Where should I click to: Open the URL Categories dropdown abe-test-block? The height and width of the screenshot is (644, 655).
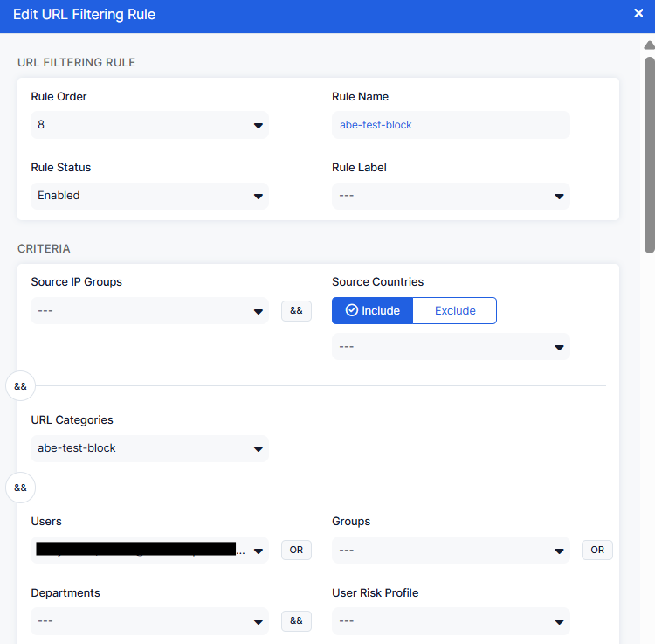[149, 448]
